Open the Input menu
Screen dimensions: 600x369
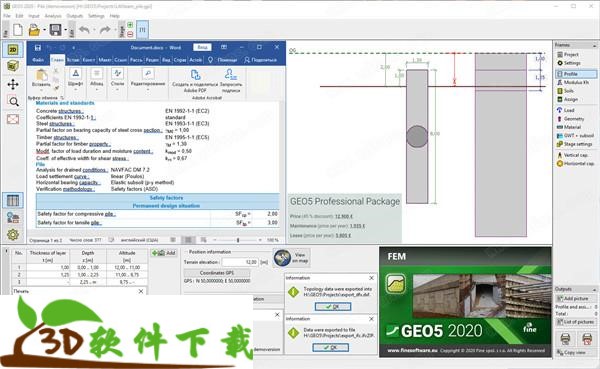click(34, 16)
